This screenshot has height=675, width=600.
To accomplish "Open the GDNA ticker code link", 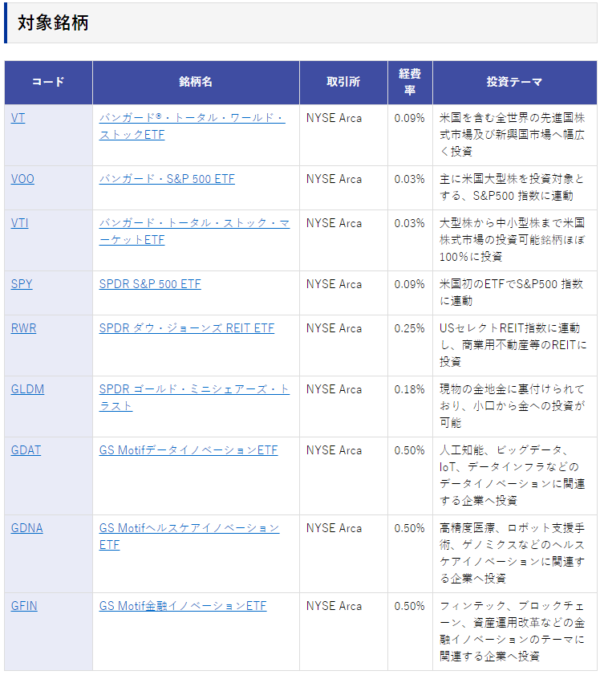I will pos(27,528).
